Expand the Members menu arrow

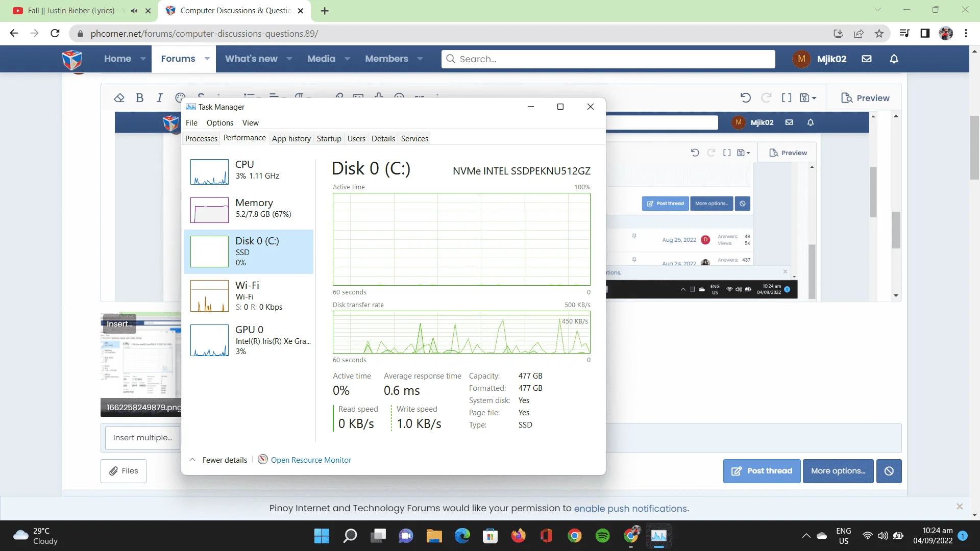click(420, 59)
